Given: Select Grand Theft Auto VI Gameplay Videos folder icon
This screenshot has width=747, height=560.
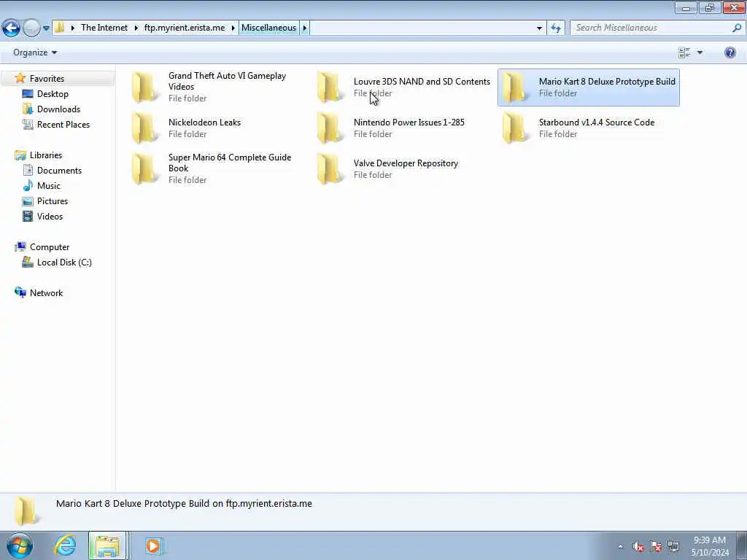Looking at the screenshot, I should pos(145,87).
